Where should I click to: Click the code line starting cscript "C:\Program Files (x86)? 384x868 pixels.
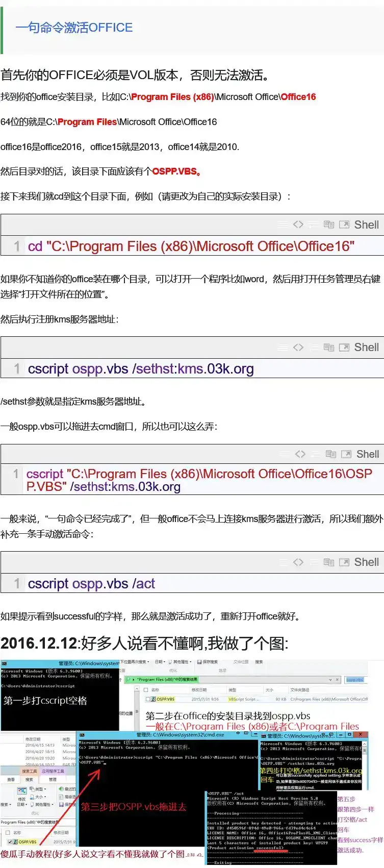199,480
